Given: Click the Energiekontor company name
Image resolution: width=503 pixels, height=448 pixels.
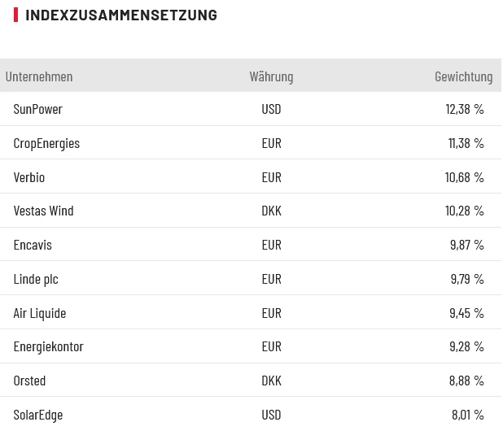Looking at the screenshot, I should (48, 346).
